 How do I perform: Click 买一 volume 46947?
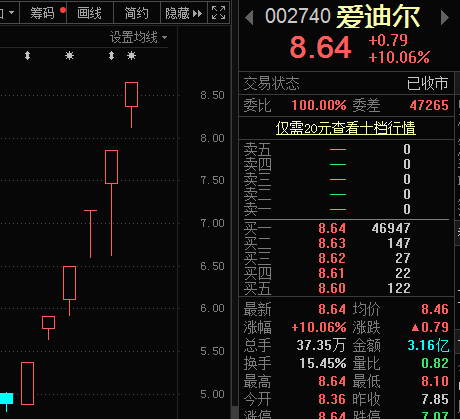pyautogui.click(x=391, y=228)
